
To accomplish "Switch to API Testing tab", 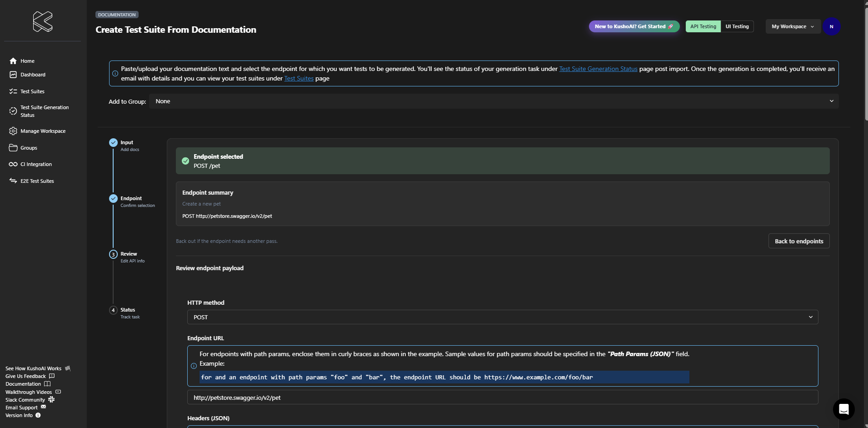I will click(703, 26).
